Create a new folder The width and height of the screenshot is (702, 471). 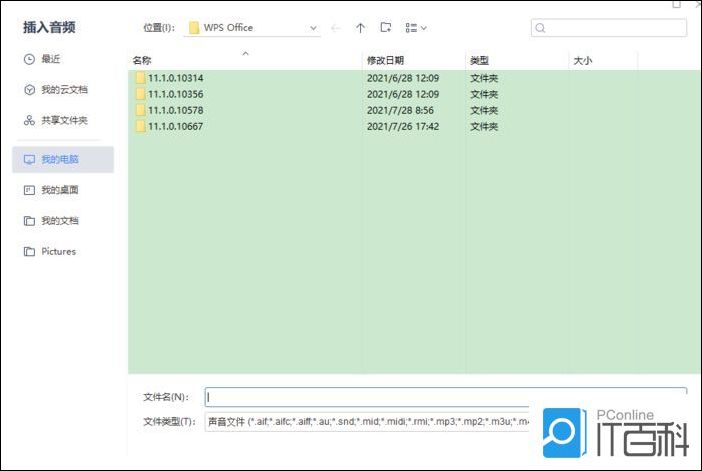[x=385, y=28]
